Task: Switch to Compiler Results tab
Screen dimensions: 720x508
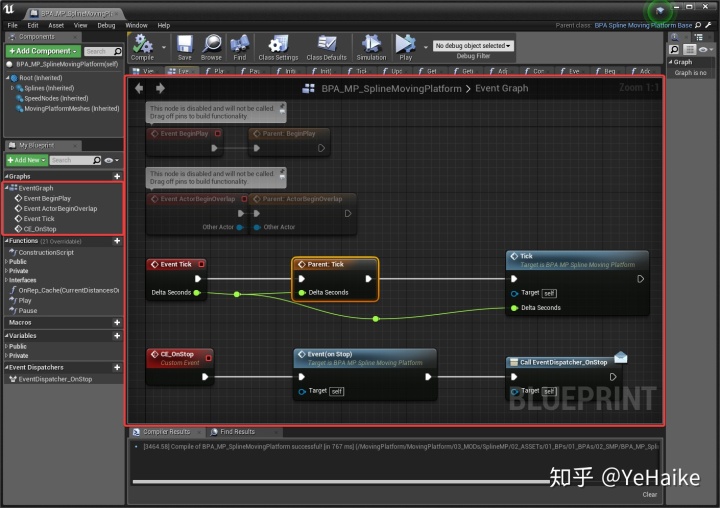Action: point(166,432)
